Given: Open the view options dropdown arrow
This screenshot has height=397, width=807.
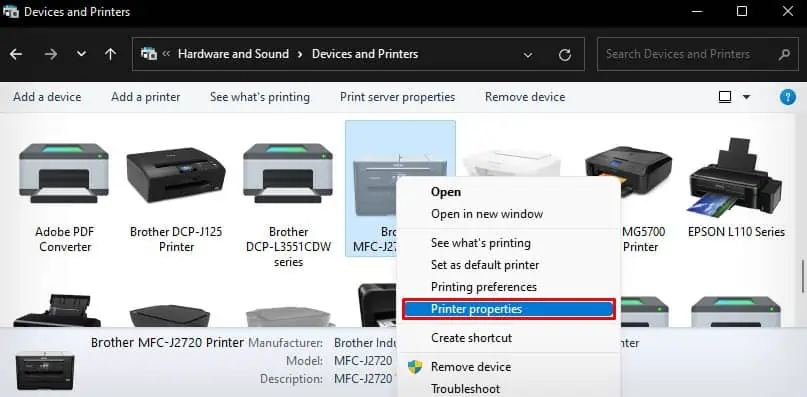Looking at the screenshot, I should 746,97.
